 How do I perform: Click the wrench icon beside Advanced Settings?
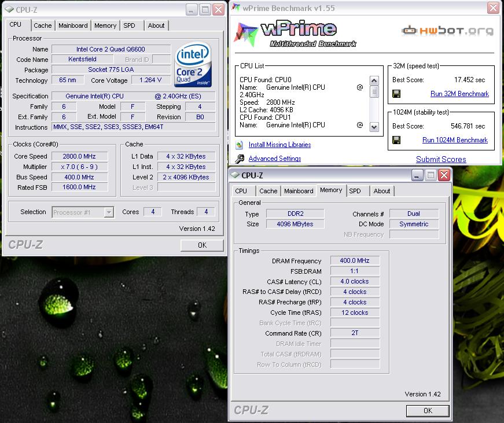[x=240, y=159]
